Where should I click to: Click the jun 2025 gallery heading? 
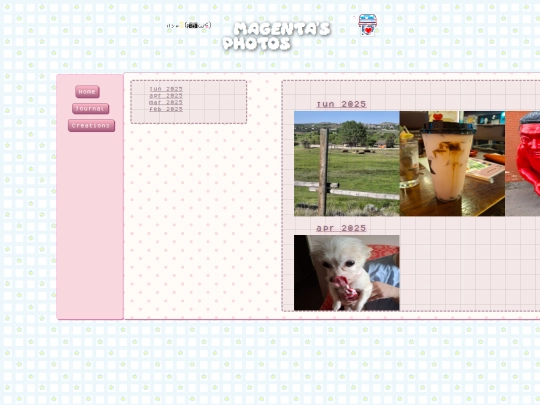tap(341, 104)
